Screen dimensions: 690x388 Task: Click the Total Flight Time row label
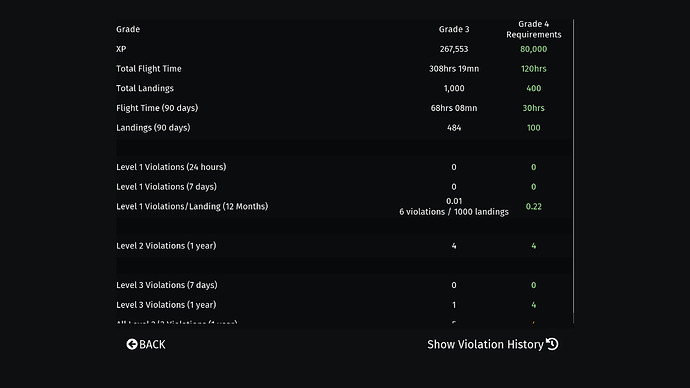click(x=149, y=69)
